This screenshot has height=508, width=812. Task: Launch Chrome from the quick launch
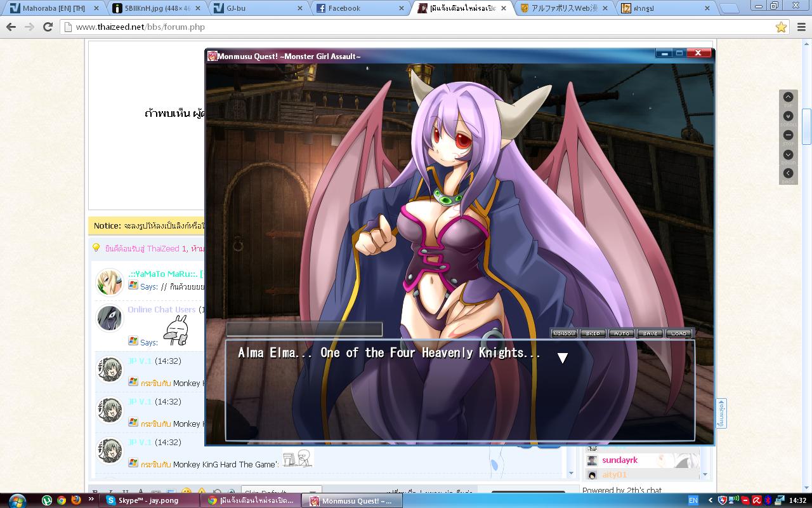[x=62, y=500]
